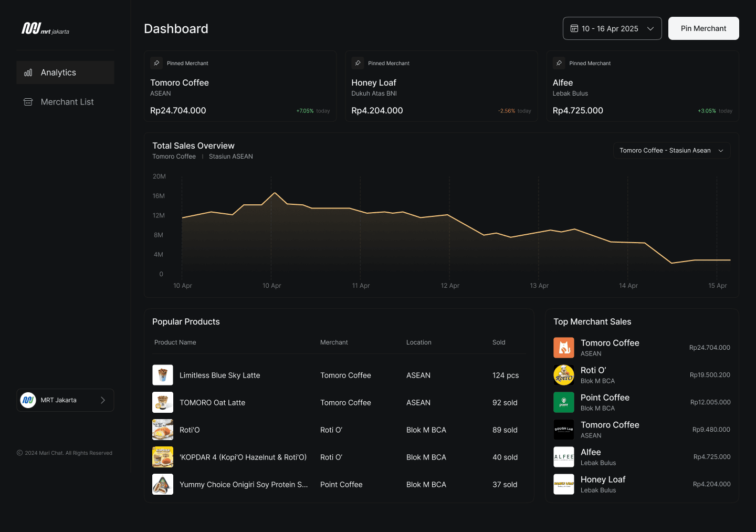This screenshot has width=756, height=532.
Task: Click the Tomoro Coffee orange logo in Top Merchant Sales
Action: (x=564, y=348)
